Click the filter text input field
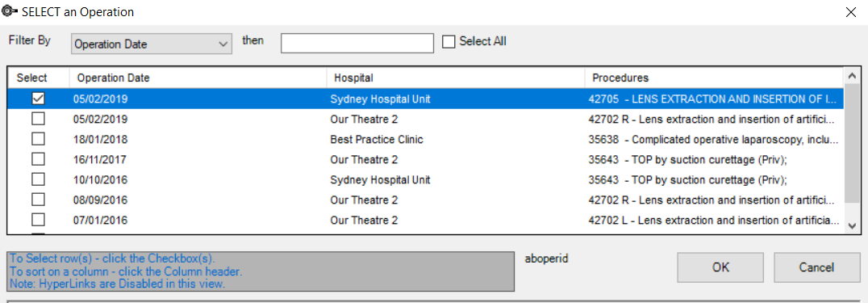The image size is (868, 303). pyautogui.click(x=357, y=44)
